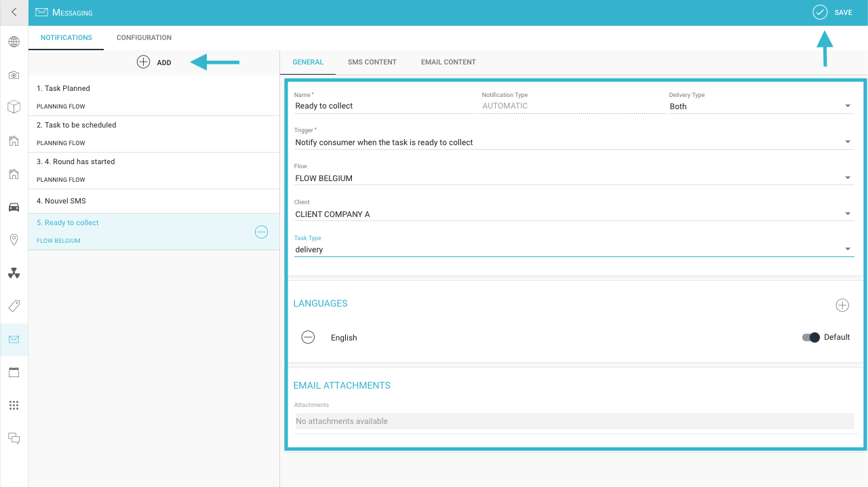Select the Task to be scheduled notification
The image size is (868, 487).
click(x=154, y=134)
